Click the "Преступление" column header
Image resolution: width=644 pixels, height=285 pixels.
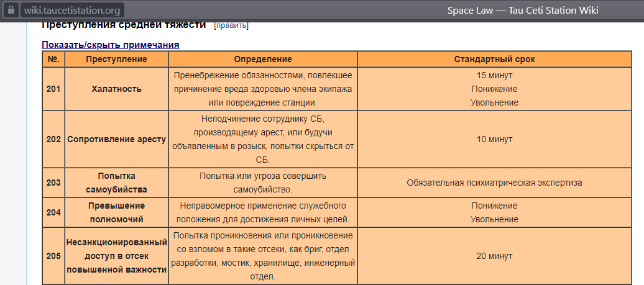tap(116, 59)
